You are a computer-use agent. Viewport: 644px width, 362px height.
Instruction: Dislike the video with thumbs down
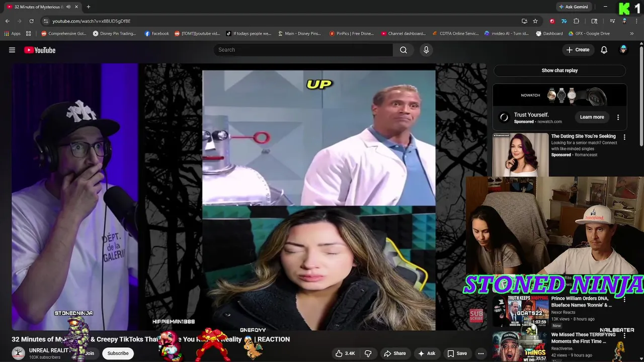[x=368, y=353]
